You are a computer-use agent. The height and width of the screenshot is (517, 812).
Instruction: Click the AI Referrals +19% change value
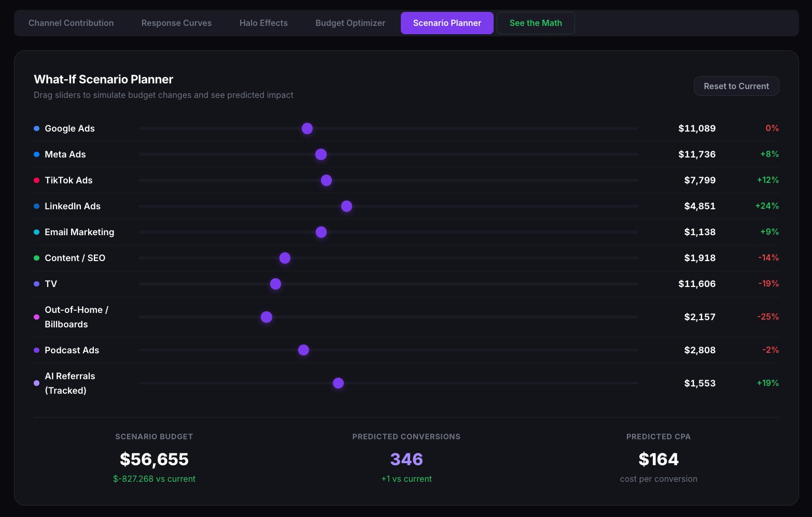pos(768,383)
